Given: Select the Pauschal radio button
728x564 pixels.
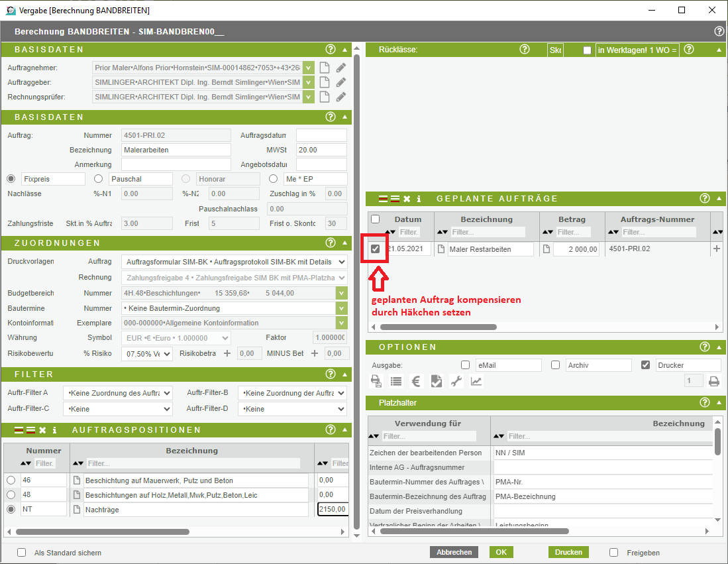Looking at the screenshot, I should (x=98, y=179).
